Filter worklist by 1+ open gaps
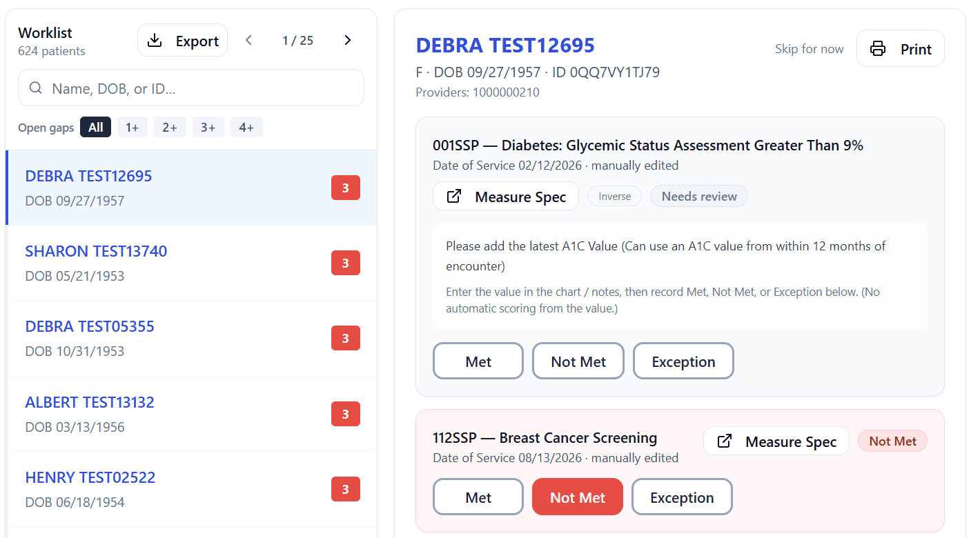980x538 pixels. tap(132, 128)
